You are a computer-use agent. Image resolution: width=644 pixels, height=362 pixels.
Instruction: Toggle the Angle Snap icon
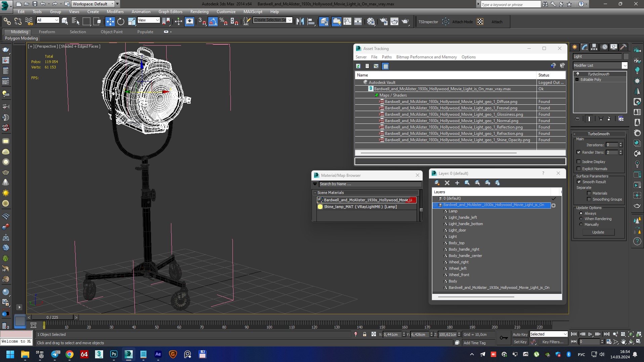coord(213,22)
